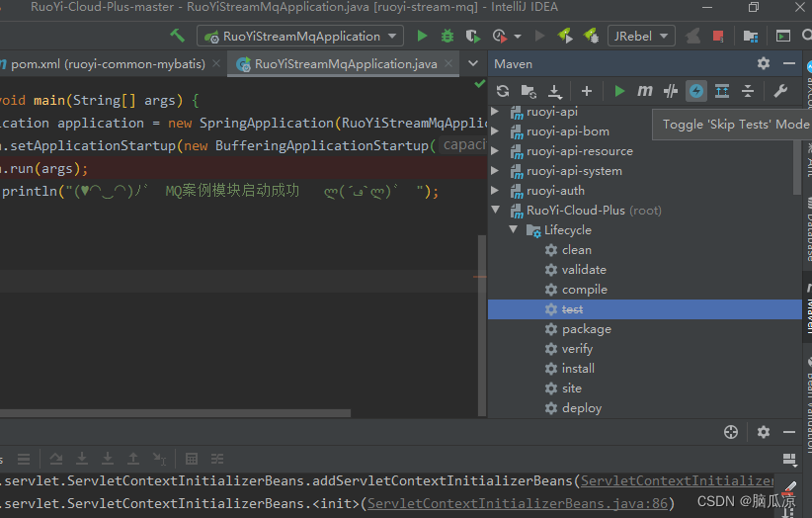The image size is (812, 518).
Task: Hide the Maven tool window
Action: [789, 63]
